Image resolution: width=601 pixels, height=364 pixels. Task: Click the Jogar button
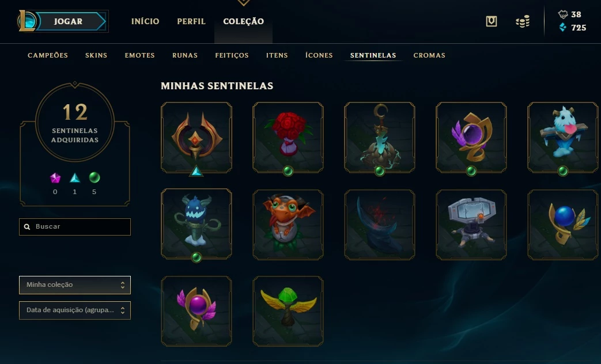pyautogui.click(x=68, y=21)
